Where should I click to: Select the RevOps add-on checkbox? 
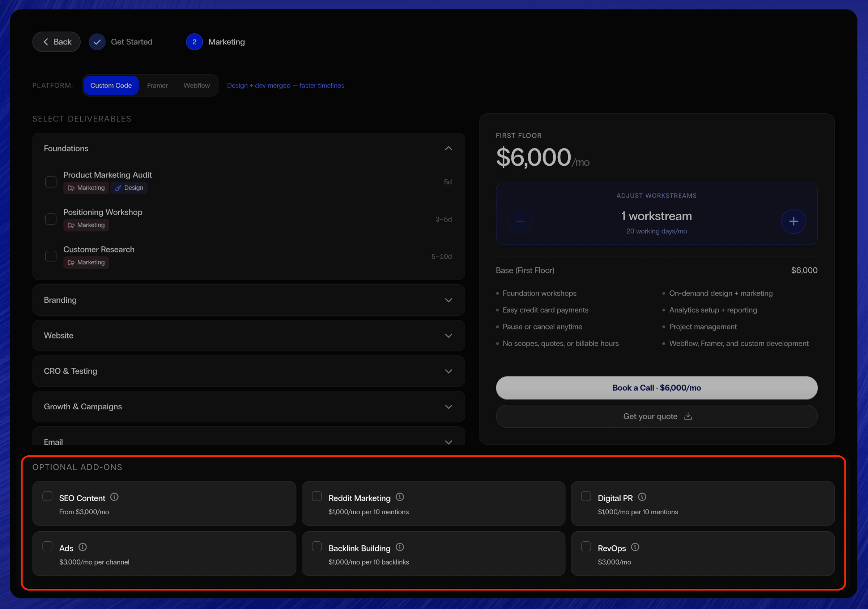586,546
